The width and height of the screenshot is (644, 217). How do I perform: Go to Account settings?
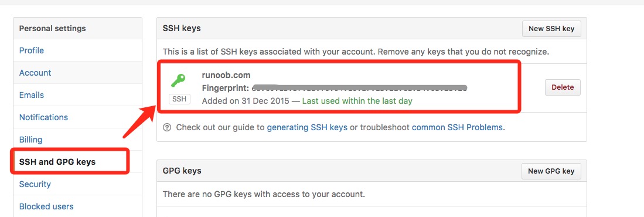[35, 73]
